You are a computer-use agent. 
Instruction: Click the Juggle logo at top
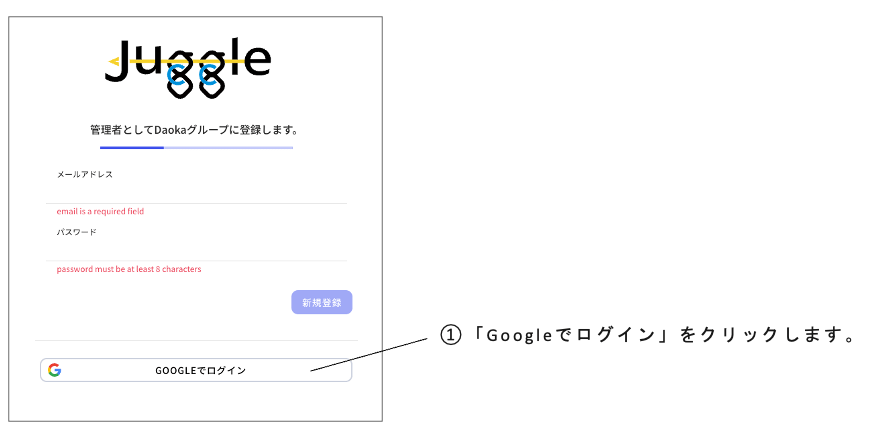[189, 66]
